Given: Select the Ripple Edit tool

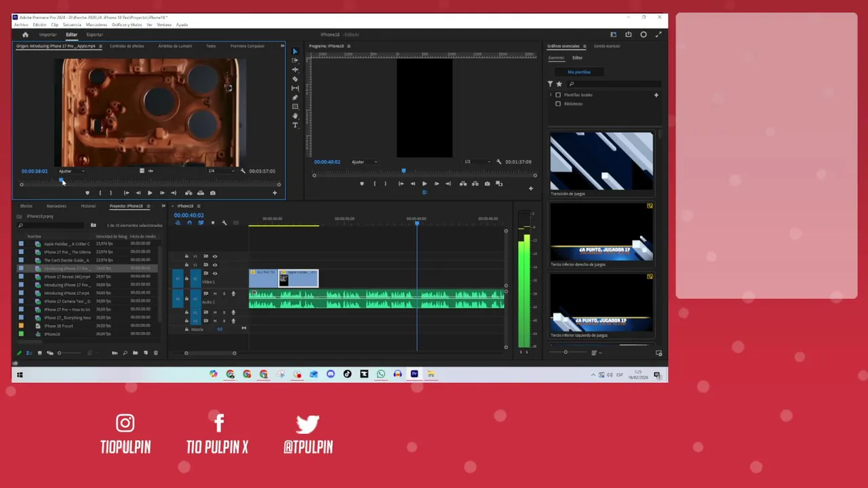Looking at the screenshot, I should [x=294, y=70].
